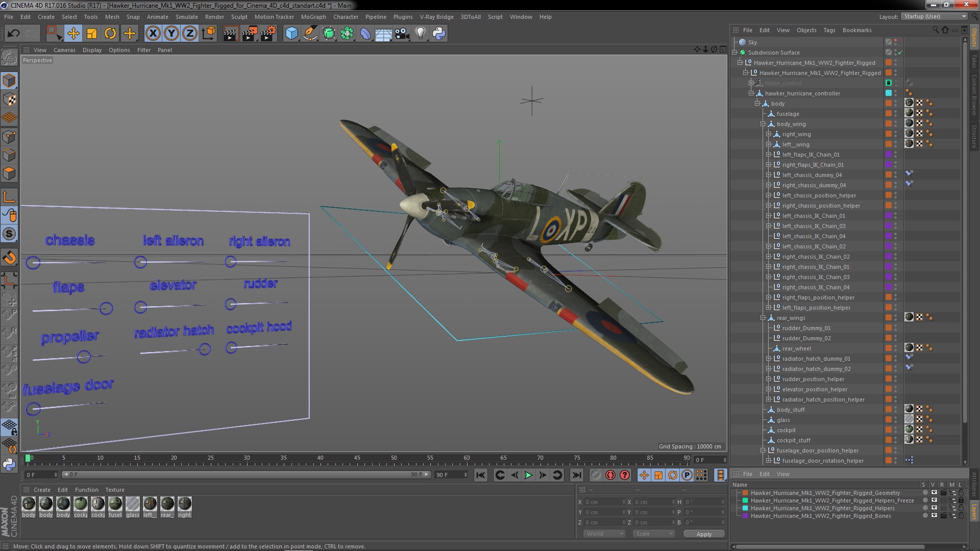Open the MoGraph menu
This screenshot has width=980, height=551.
[x=313, y=17]
